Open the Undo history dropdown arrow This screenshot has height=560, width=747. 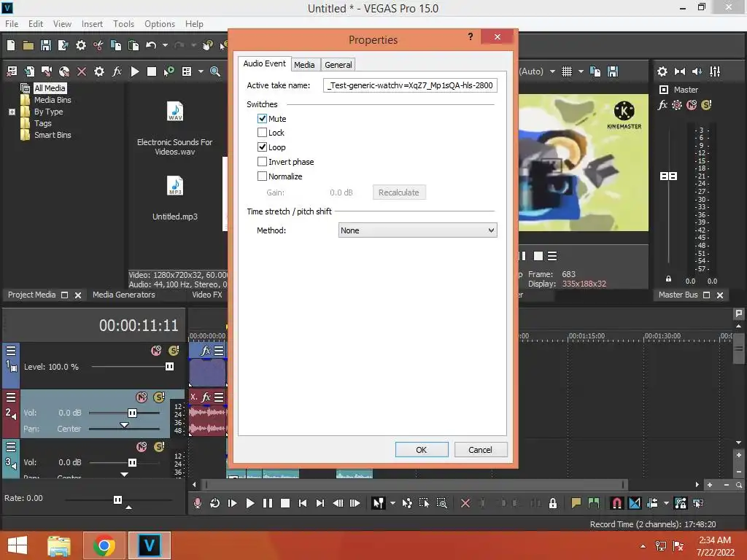click(x=165, y=45)
